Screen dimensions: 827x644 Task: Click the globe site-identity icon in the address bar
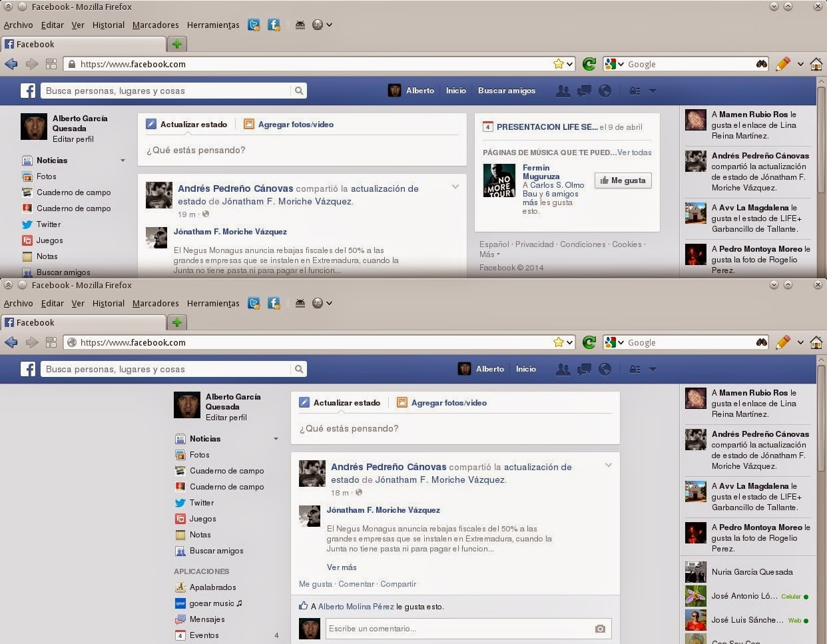click(x=72, y=342)
